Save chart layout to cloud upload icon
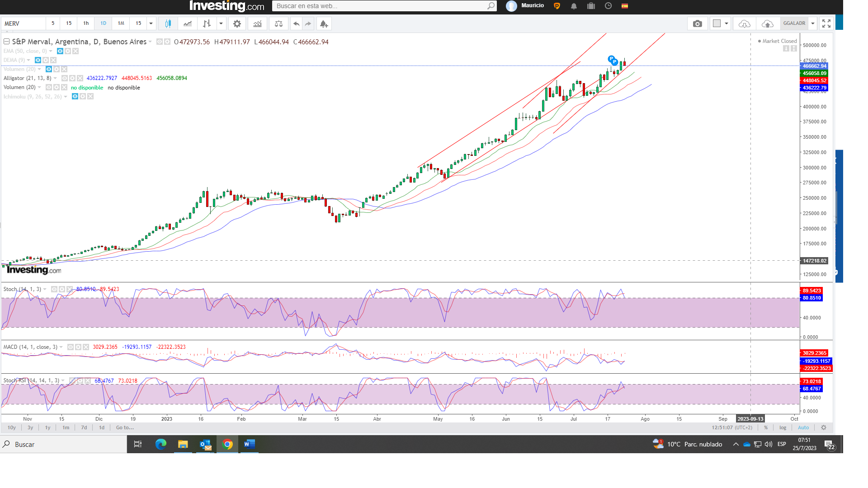Screen dimensions: 868x488 [x=767, y=23]
